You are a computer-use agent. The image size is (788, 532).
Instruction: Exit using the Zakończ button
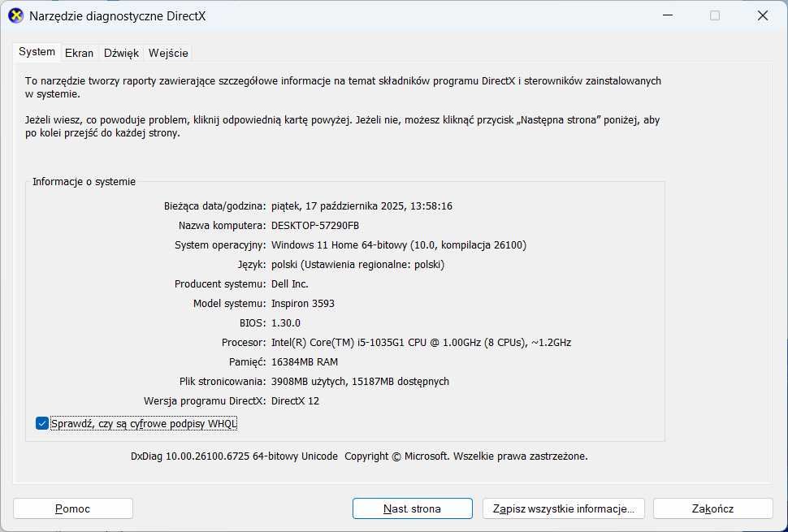pyautogui.click(x=712, y=508)
